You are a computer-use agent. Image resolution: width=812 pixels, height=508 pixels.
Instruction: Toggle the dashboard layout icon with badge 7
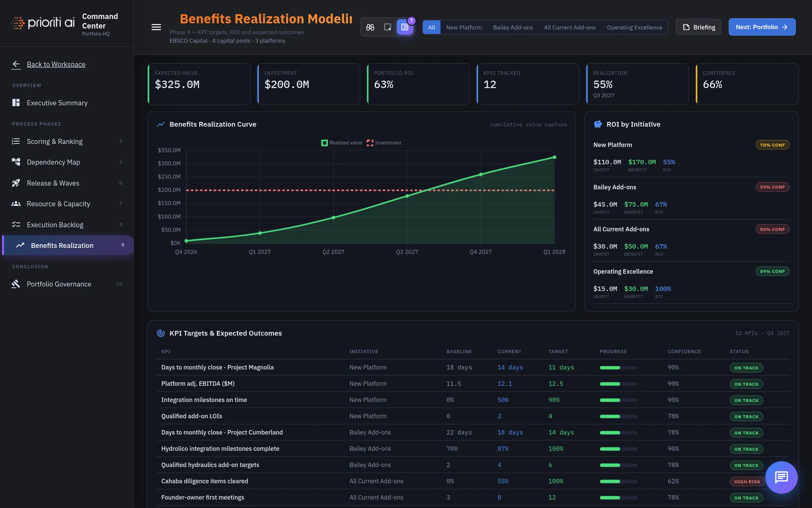405,27
